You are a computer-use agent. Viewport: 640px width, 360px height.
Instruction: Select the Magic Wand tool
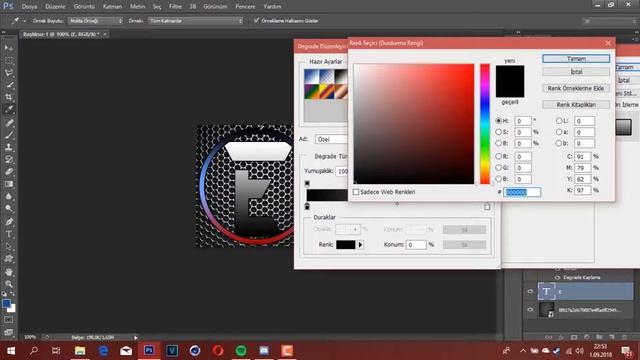pos(9,85)
